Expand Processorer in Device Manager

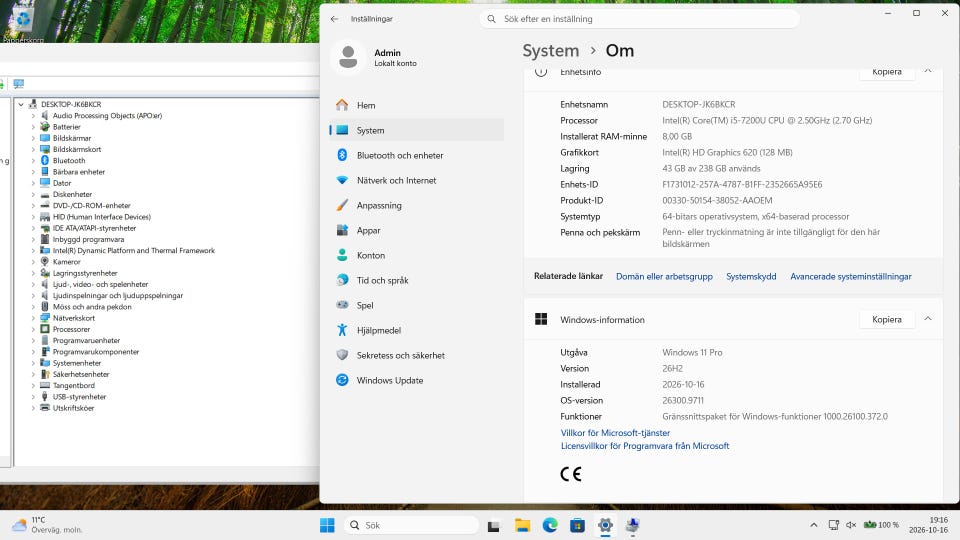(x=33, y=329)
